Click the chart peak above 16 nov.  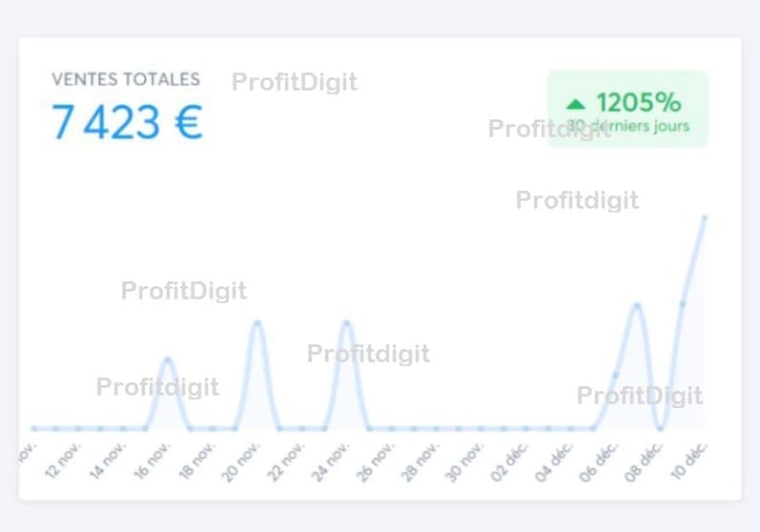(168, 358)
